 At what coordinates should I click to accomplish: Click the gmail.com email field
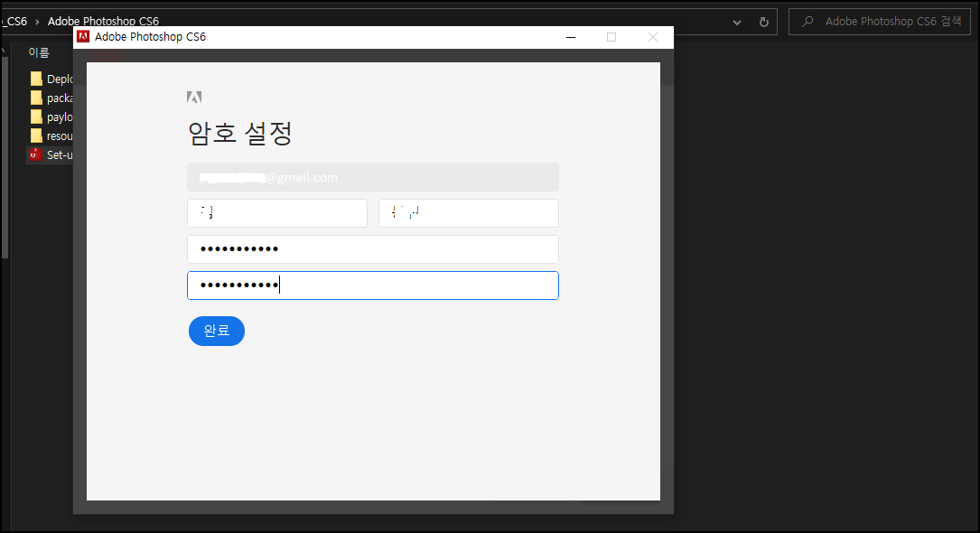coord(372,177)
